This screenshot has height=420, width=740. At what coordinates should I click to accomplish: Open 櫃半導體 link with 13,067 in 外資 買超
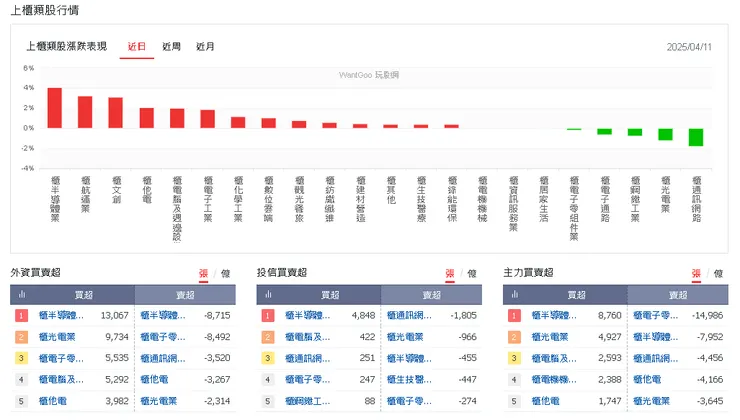(61, 315)
